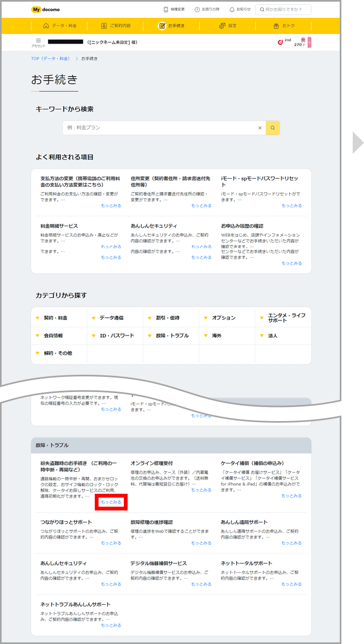Viewport: 364px width, 644px height.
Task: Click the yellow search magnifier button
Action: coord(273,128)
